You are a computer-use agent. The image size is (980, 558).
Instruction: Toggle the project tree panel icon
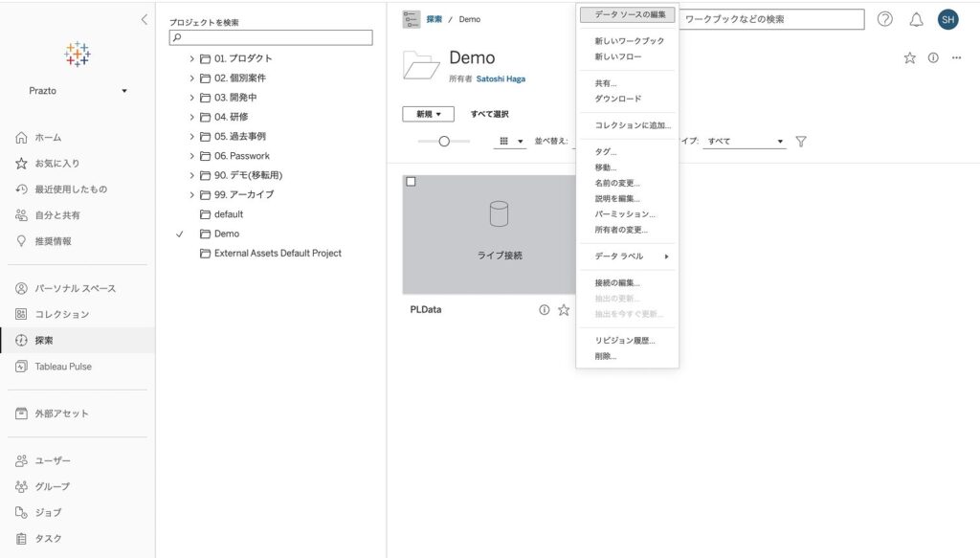[412, 19]
